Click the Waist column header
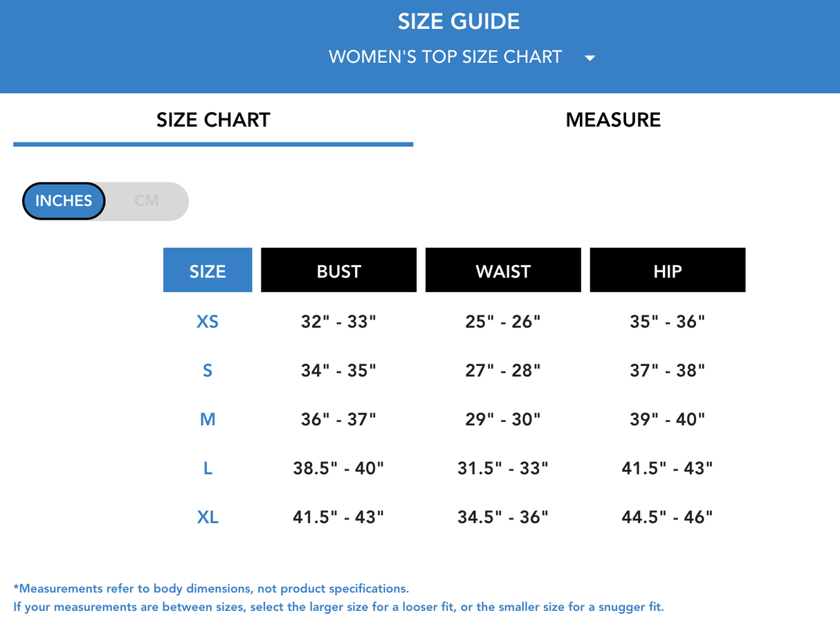The width and height of the screenshot is (840, 642). (x=503, y=270)
